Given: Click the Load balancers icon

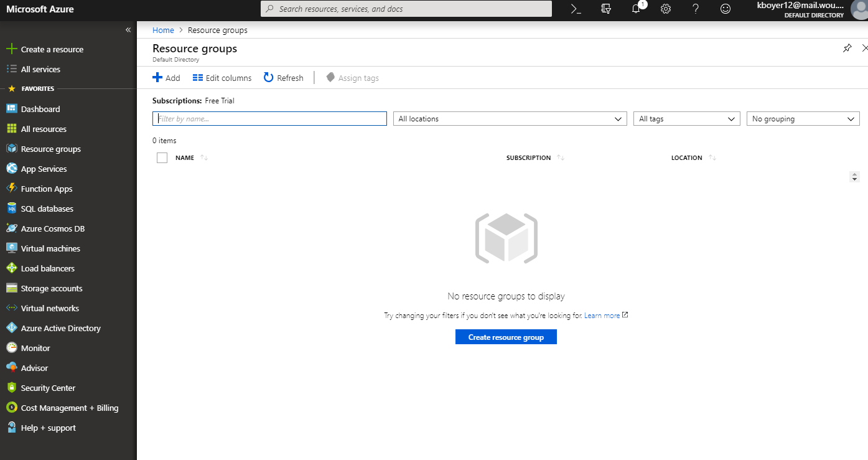Looking at the screenshot, I should (x=11, y=268).
